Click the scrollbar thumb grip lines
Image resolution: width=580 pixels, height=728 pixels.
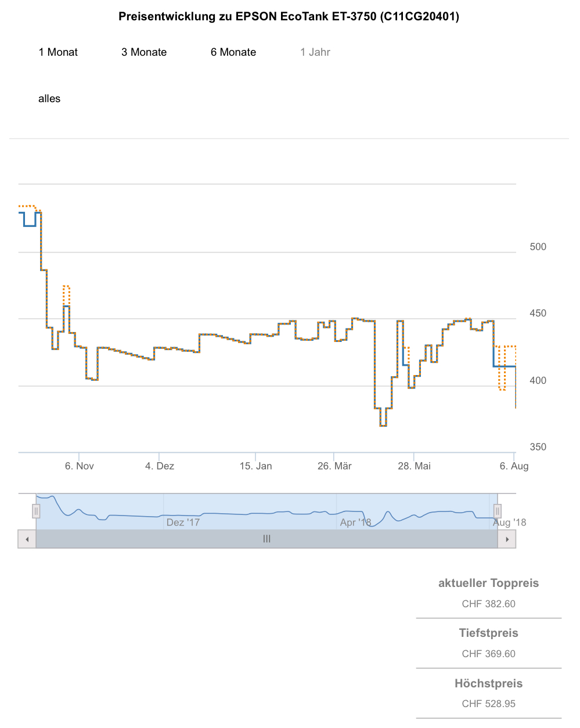(x=266, y=539)
